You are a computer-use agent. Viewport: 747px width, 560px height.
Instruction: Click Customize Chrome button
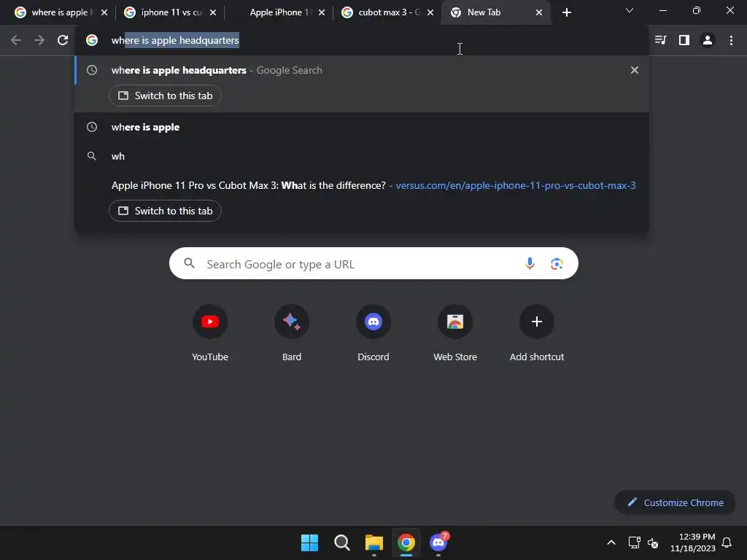pos(675,502)
